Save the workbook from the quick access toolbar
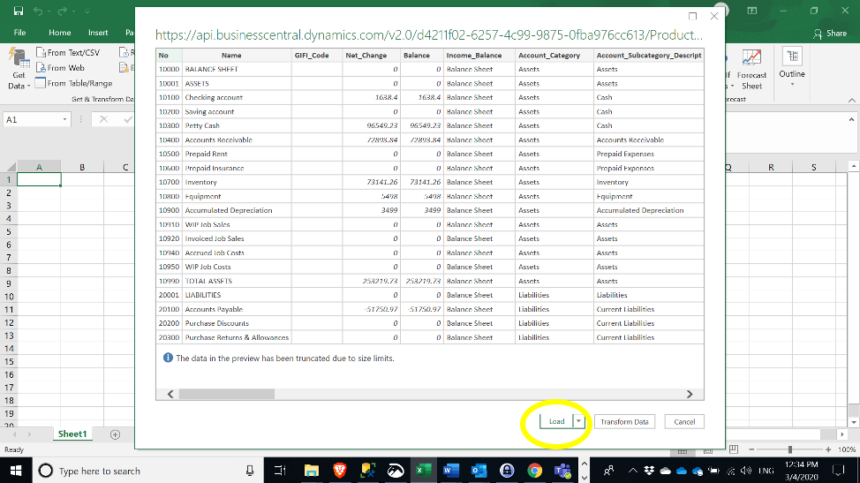 (x=18, y=11)
